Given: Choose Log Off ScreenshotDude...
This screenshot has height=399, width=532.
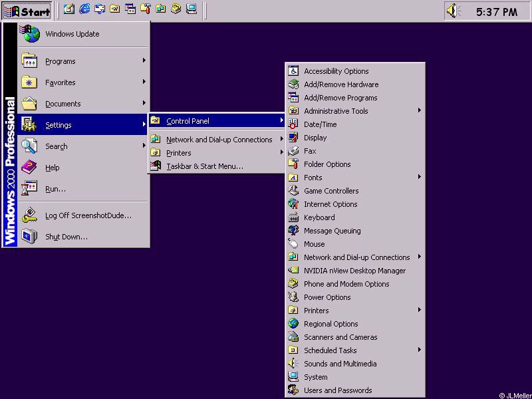Looking at the screenshot, I should coord(84,215).
